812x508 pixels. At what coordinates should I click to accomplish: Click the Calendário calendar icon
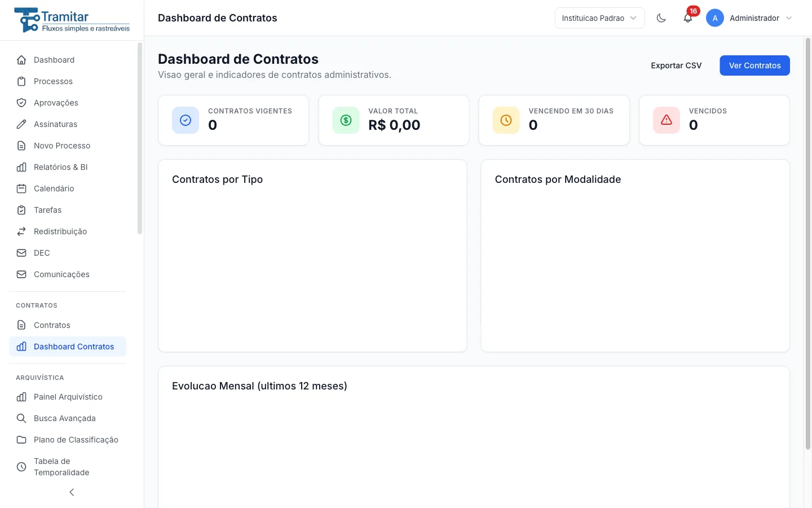21,189
